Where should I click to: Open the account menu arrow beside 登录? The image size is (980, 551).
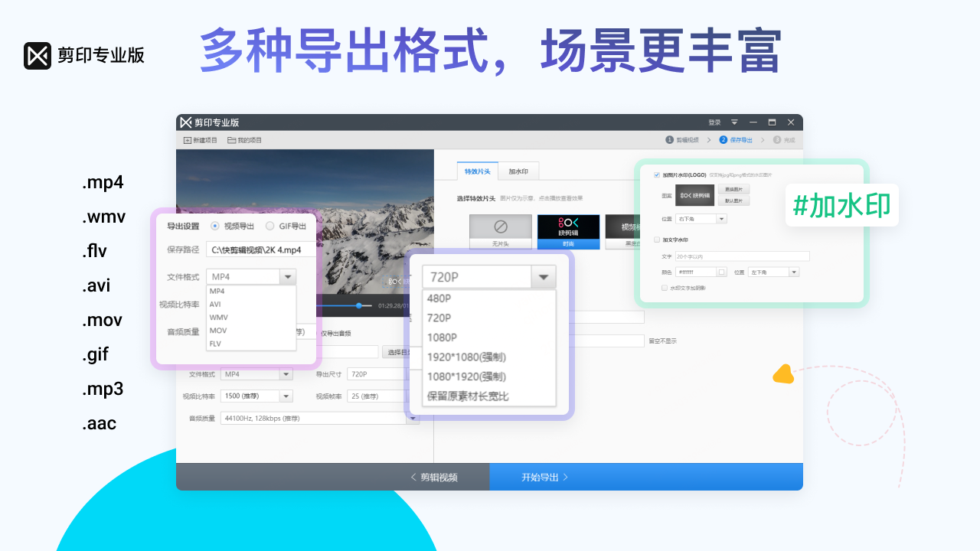(734, 122)
